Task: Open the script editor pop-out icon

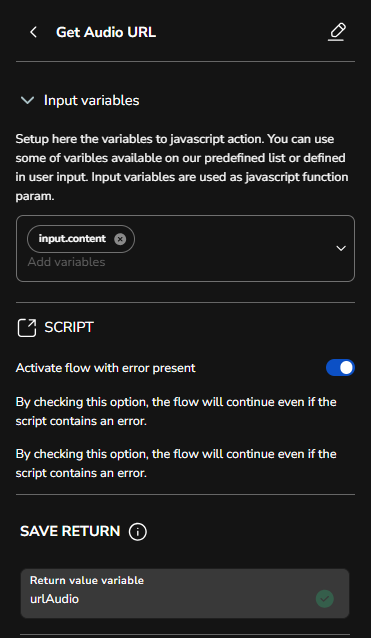Action: pyautogui.click(x=27, y=328)
